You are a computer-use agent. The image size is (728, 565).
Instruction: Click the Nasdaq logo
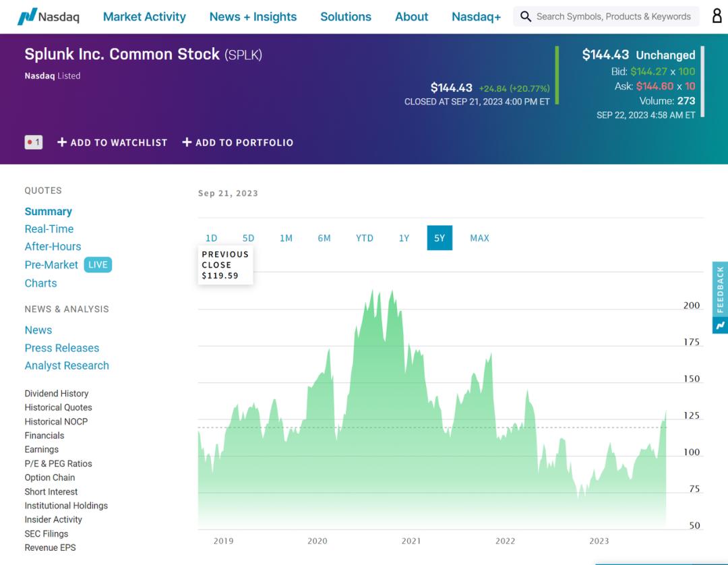coord(49,16)
